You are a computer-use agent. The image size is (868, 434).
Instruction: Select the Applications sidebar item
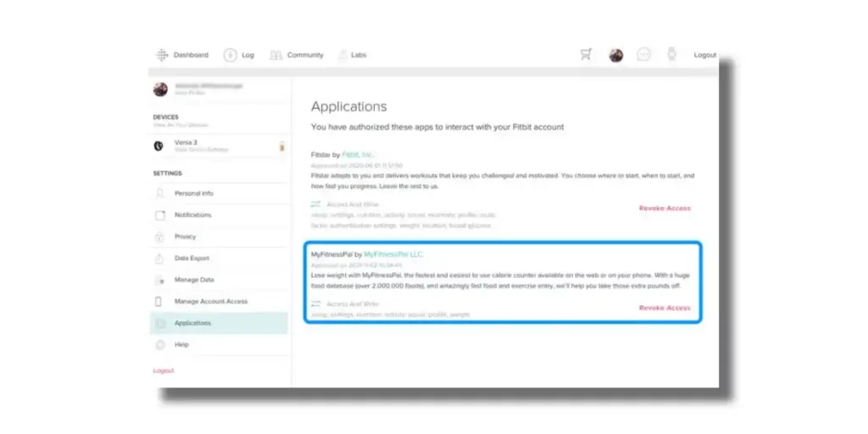(219, 323)
